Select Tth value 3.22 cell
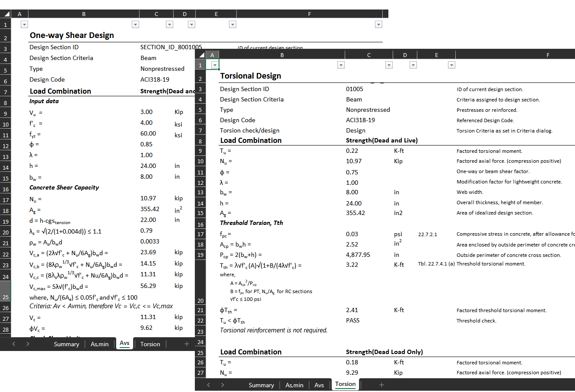 [352, 265]
